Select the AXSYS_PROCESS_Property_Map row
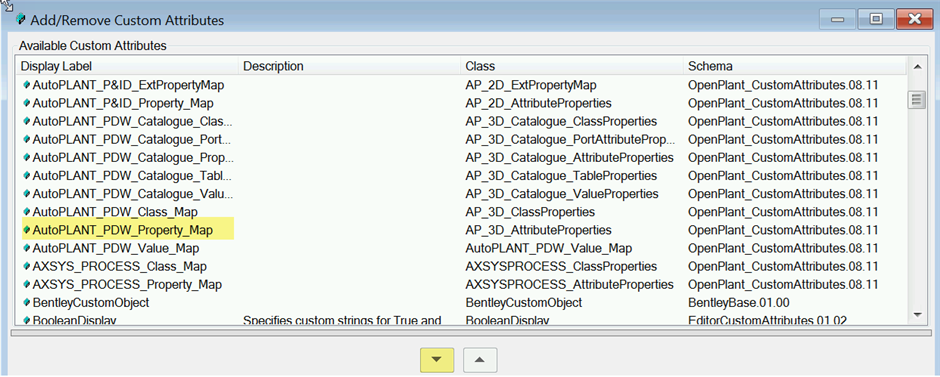 click(x=462, y=284)
